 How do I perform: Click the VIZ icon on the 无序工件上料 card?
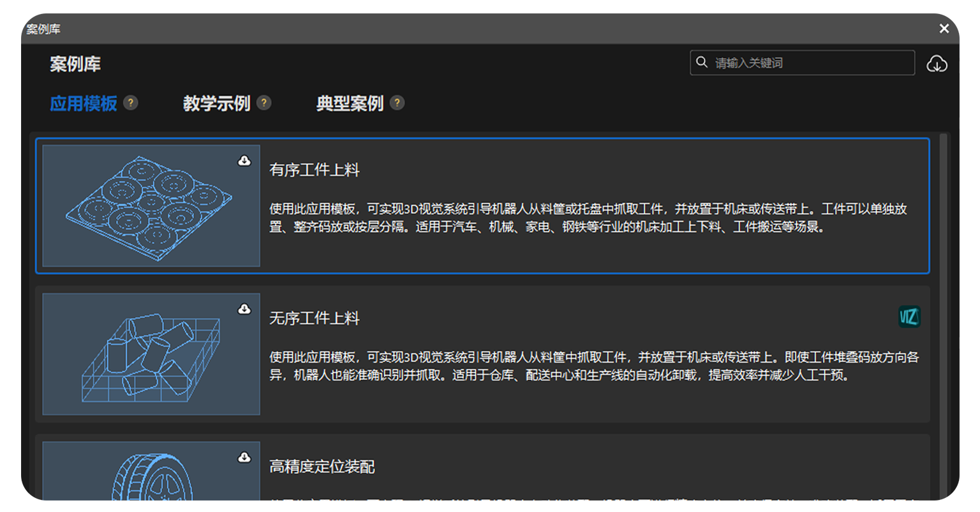910,317
